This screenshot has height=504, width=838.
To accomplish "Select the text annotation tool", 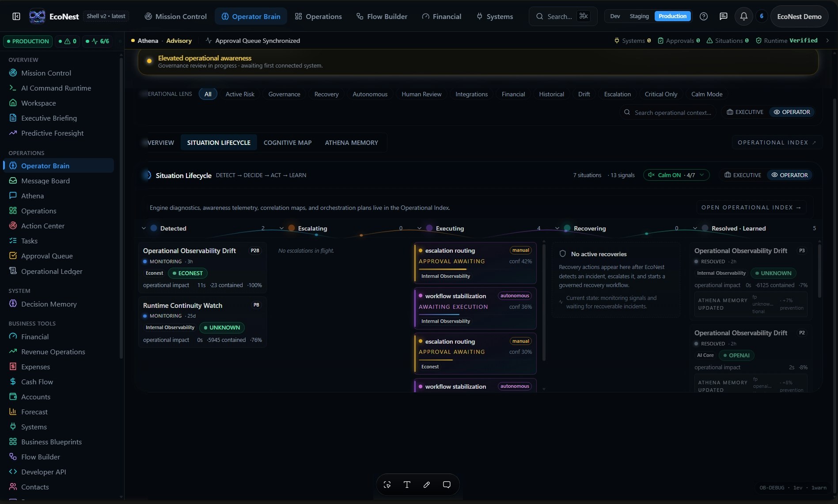I will point(407,485).
